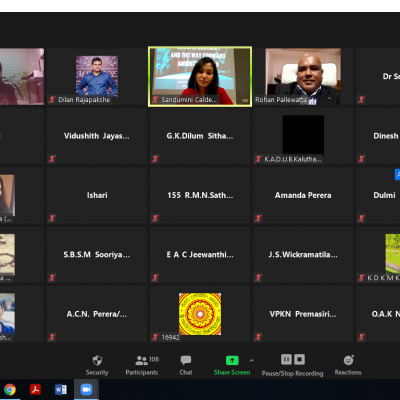Open the Reactions emoji icon

(349, 360)
